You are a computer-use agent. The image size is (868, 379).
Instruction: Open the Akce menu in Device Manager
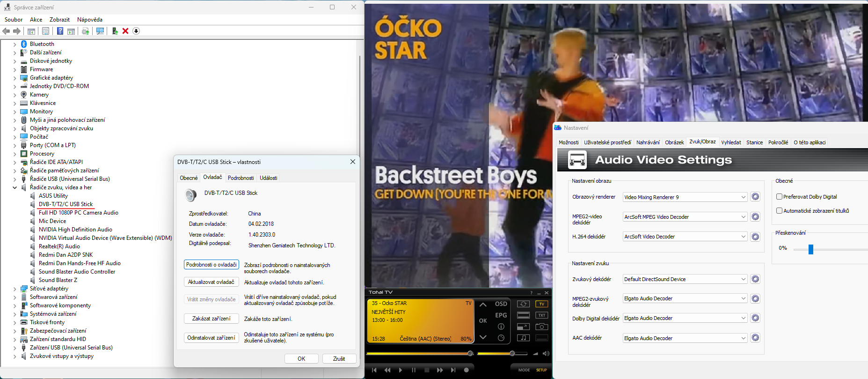pos(36,20)
